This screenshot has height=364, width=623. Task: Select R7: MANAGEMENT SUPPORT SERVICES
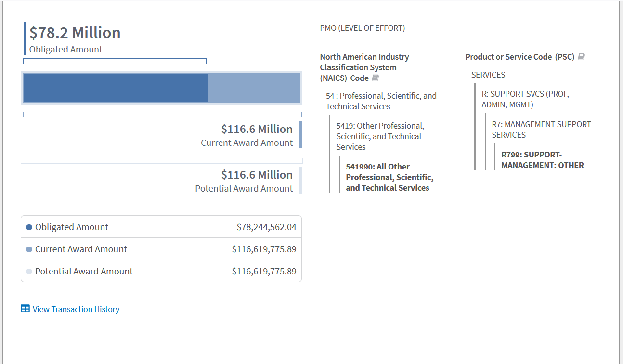(x=541, y=130)
